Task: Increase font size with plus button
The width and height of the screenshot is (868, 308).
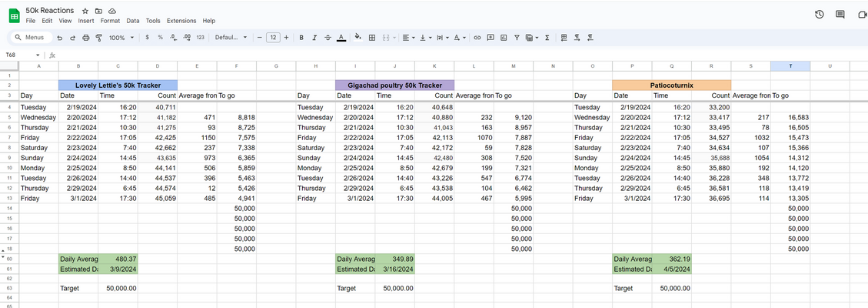Action: 286,38
